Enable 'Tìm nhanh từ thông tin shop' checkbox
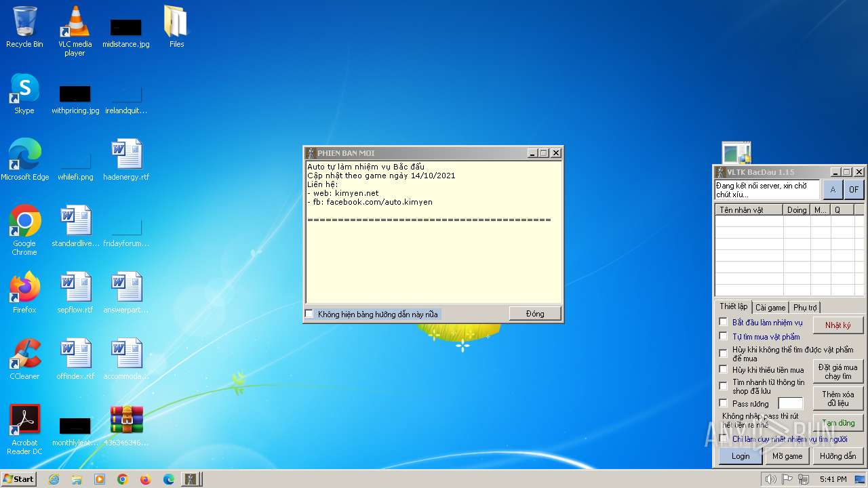The width and height of the screenshot is (868, 488). pos(724,386)
